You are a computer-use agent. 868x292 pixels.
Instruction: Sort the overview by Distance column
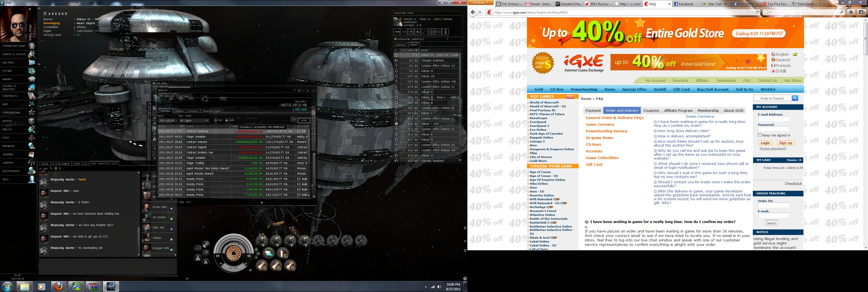pyautogui.click(x=410, y=50)
